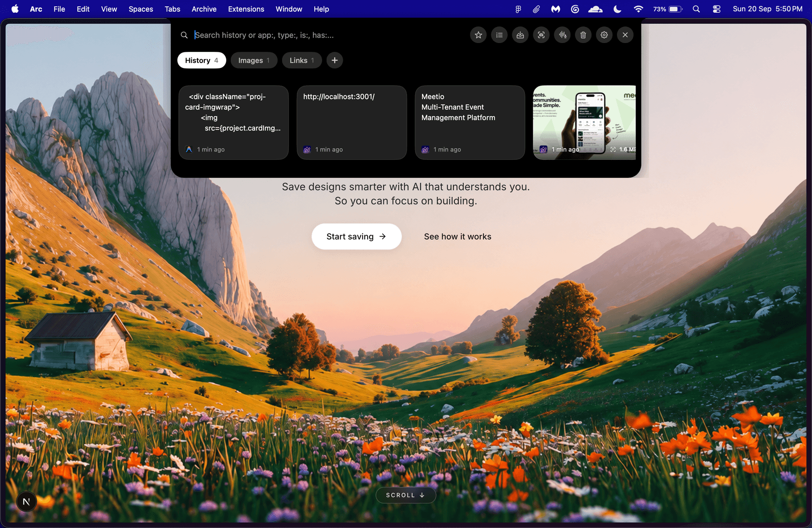Click the SCROLL button on the webpage
The width and height of the screenshot is (812, 528).
pyautogui.click(x=406, y=495)
